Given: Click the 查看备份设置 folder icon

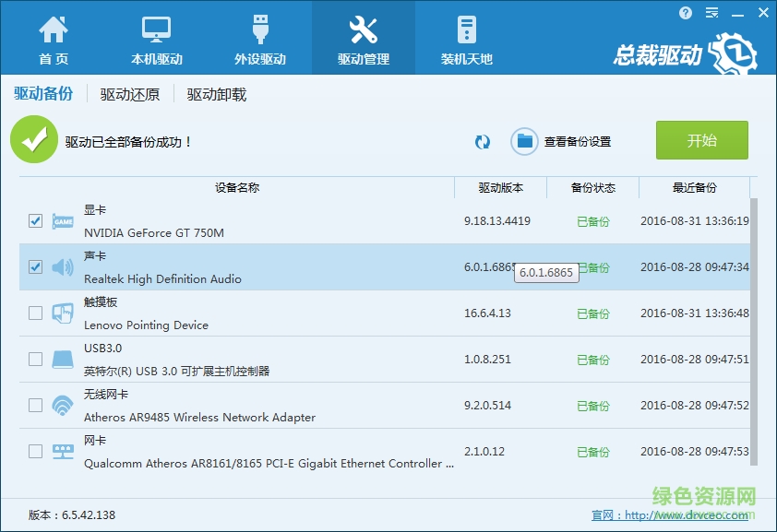Looking at the screenshot, I should coord(525,142).
